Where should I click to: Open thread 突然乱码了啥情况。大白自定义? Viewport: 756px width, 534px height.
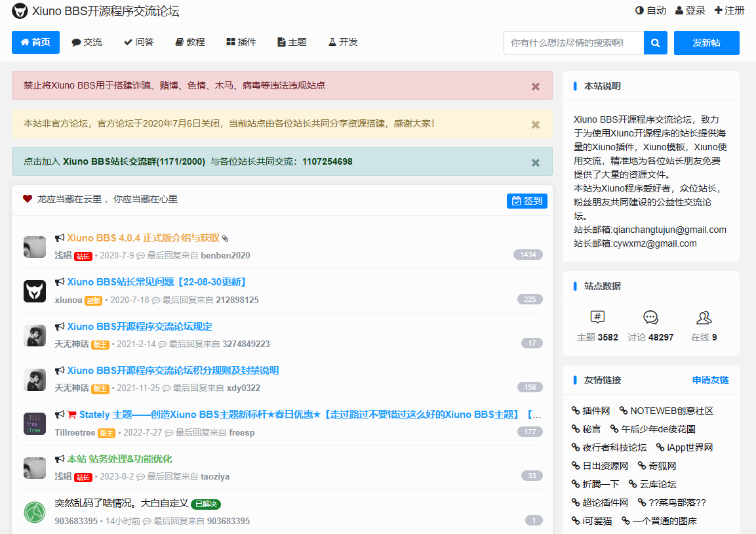(121, 504)
